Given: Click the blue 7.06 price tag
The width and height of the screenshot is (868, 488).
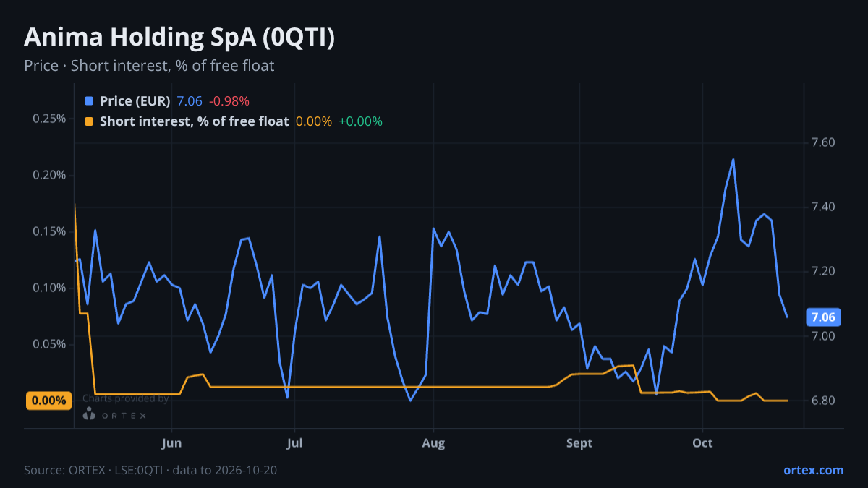Looking at the screenshot, I should pyautogui.click(x=823, y=317).
